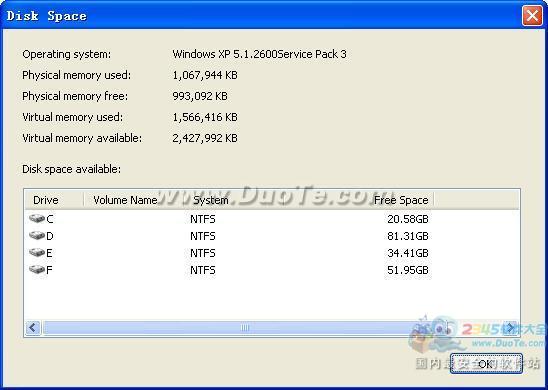Click the drive letter D in the list
The width and height of the screenshot is (548, 390).
pos(50,236)
